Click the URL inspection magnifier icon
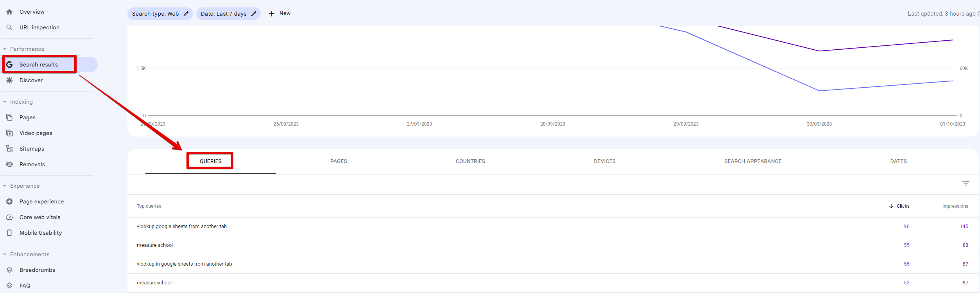The height and width of the screenshot is (293, 980). coord(9,27)
